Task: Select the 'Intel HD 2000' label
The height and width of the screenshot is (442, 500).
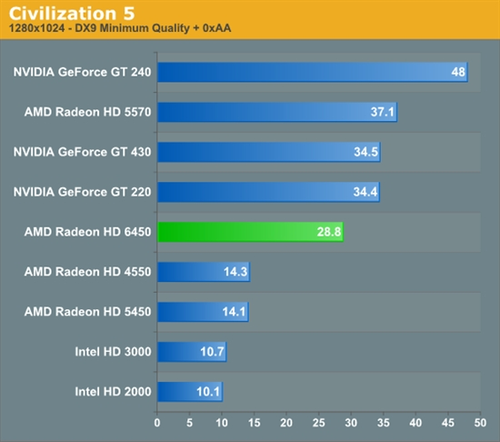Action: [x=113, y=392]
